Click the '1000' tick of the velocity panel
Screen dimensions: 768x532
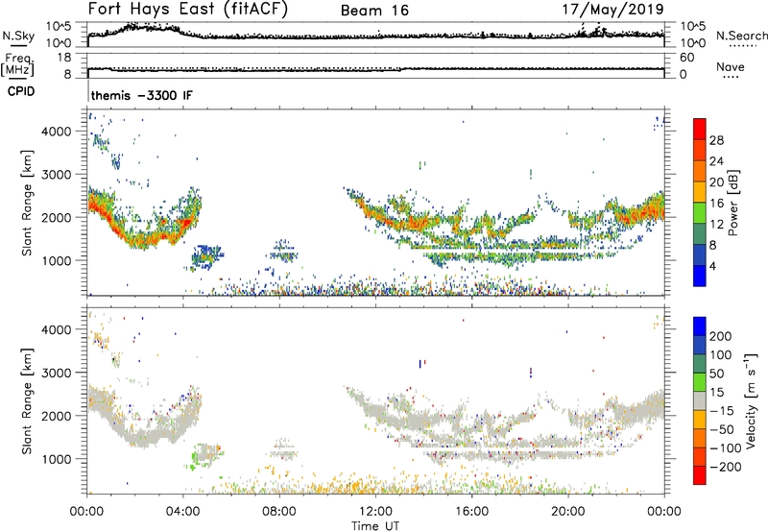57,459
